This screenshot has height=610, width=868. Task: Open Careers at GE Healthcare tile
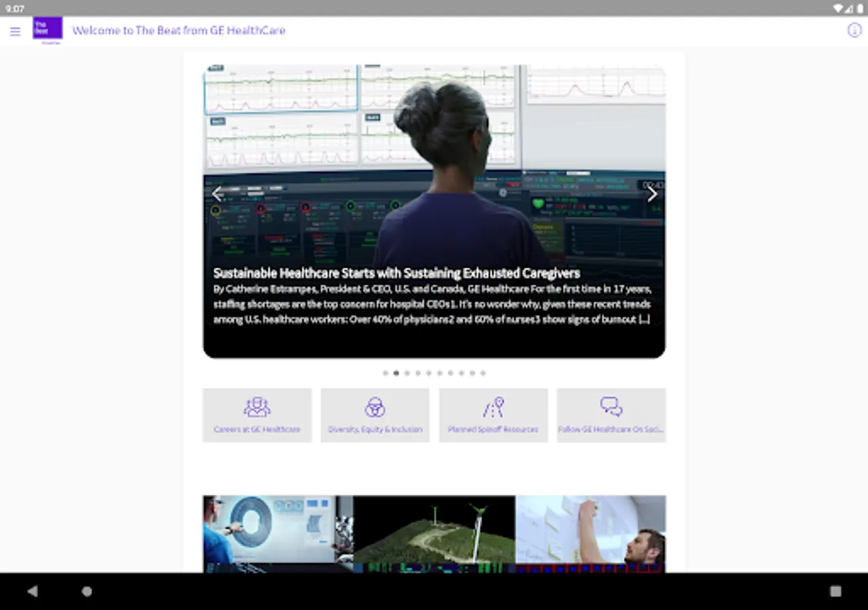pos(257,415)
